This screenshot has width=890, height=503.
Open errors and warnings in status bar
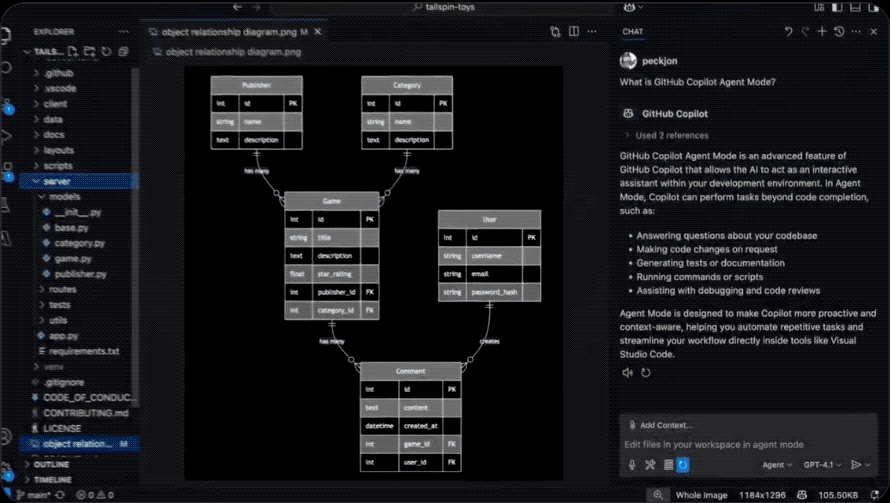95,495
